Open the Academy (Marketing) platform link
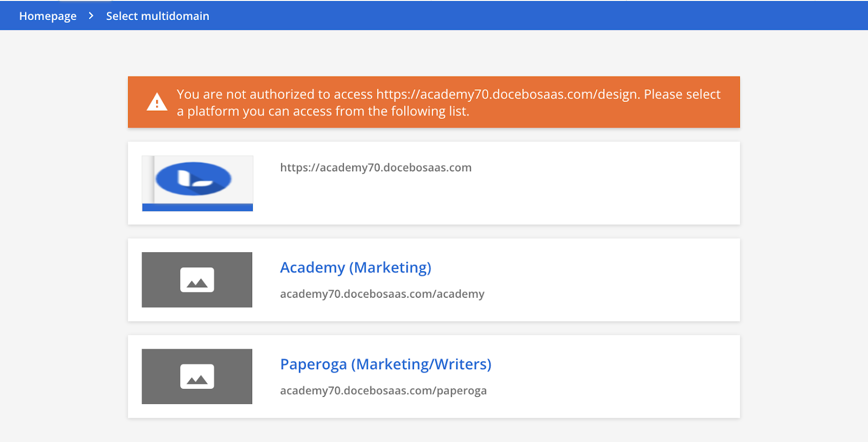The height and width of the screenshot is (442, 868). tap(355, 267)
